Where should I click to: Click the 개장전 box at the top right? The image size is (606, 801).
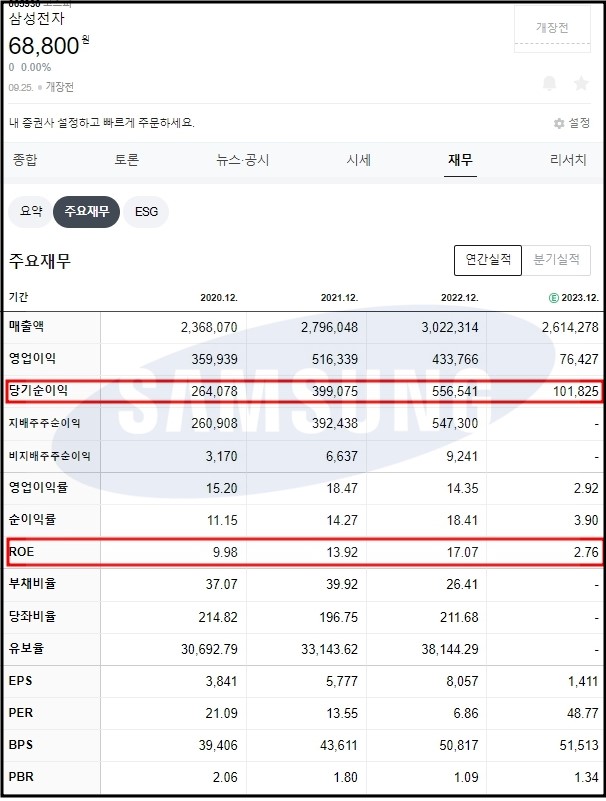pyautogui.click(x=552, y=28)
